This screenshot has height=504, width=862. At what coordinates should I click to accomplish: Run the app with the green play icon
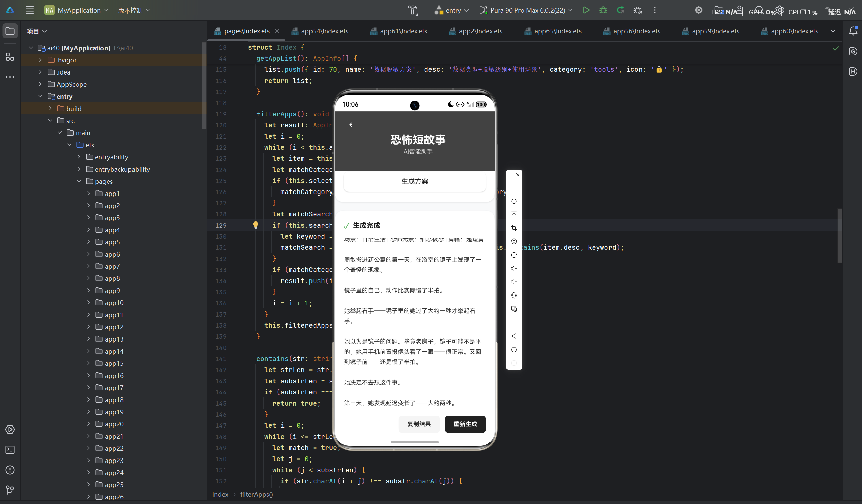point(586,10)
